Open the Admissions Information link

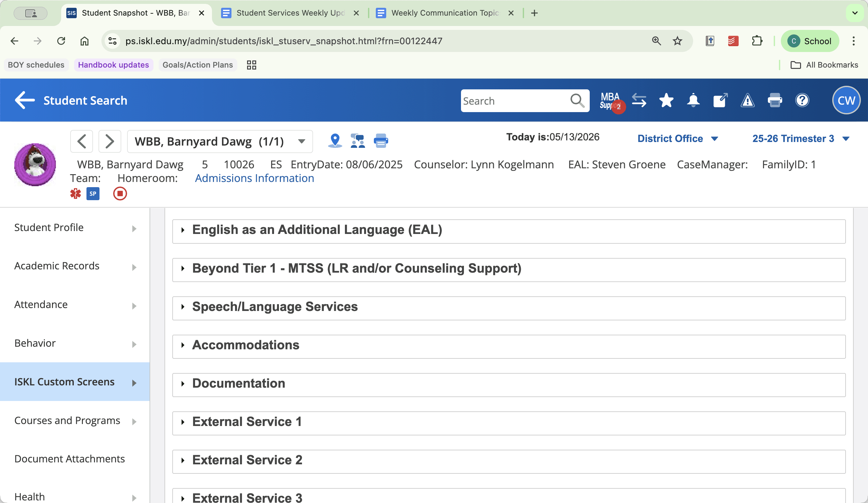point(254,178)
